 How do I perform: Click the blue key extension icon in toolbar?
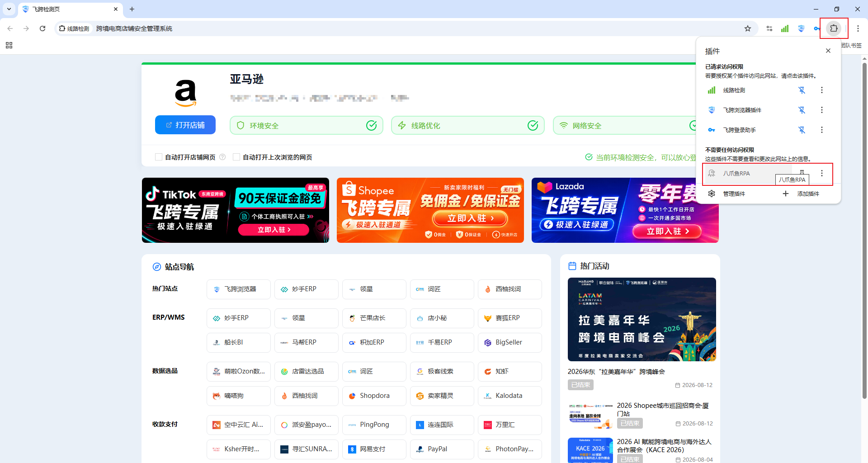[x=816, y=28]
